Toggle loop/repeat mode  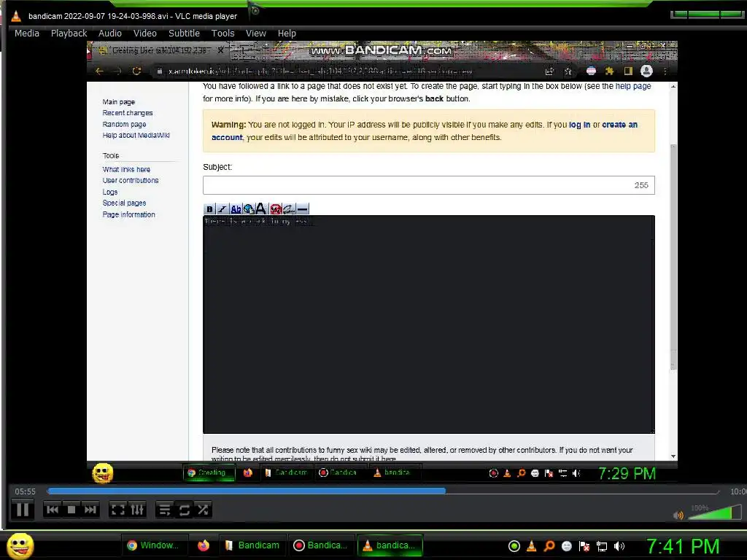[184, 510]
